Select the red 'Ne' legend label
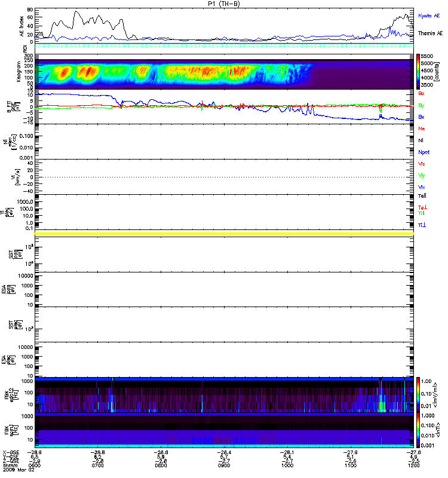The height and width of the screenshot is (478, 448). pyautogui.click(x=422, y=128)
